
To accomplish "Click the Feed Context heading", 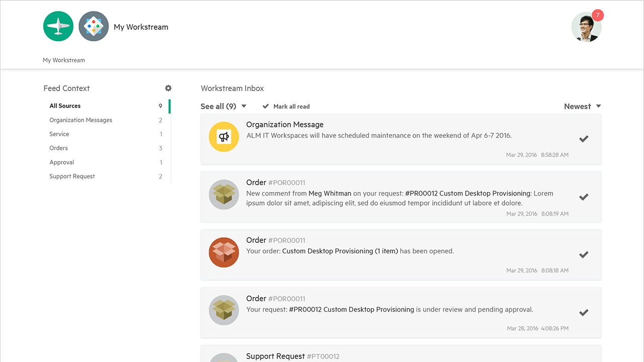I will [66, 88].
